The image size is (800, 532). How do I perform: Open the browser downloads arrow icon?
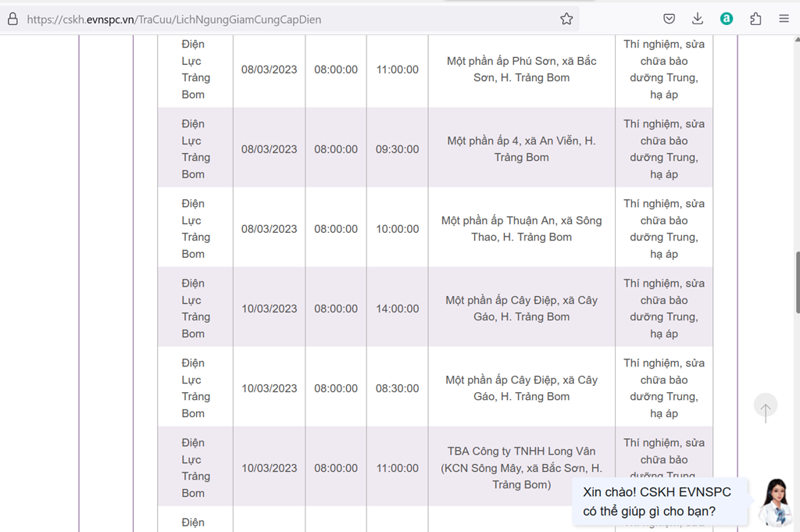(698, 20)
